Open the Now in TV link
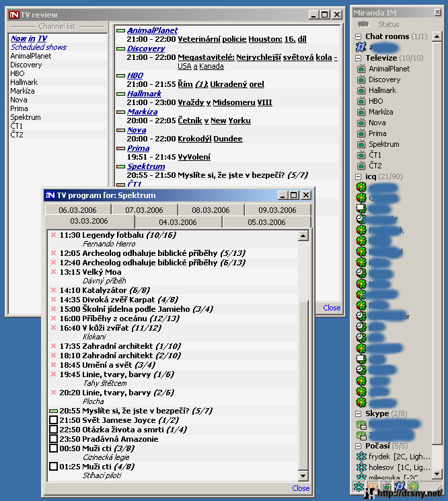448x501 pixels. coord(29,38)
